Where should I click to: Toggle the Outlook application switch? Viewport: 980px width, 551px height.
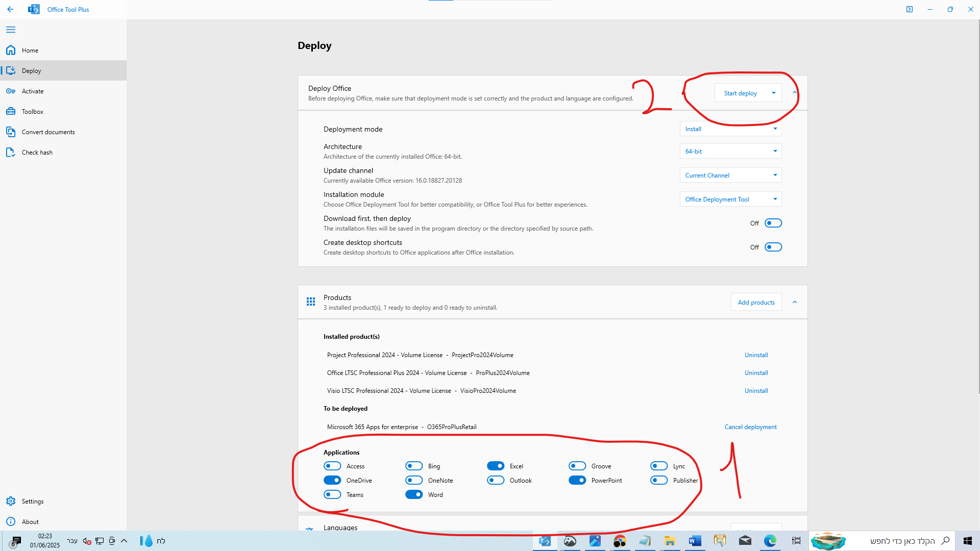click(x=496, y=480)
